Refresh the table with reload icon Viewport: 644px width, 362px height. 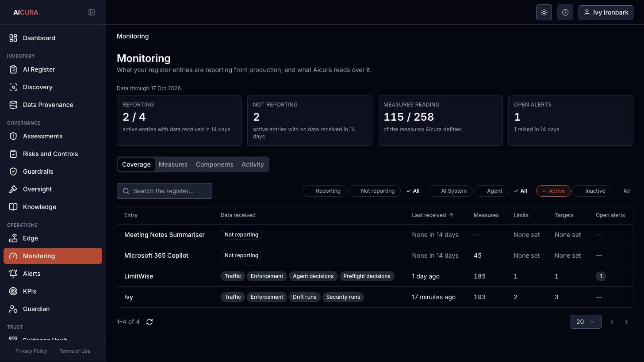point(149,322)
